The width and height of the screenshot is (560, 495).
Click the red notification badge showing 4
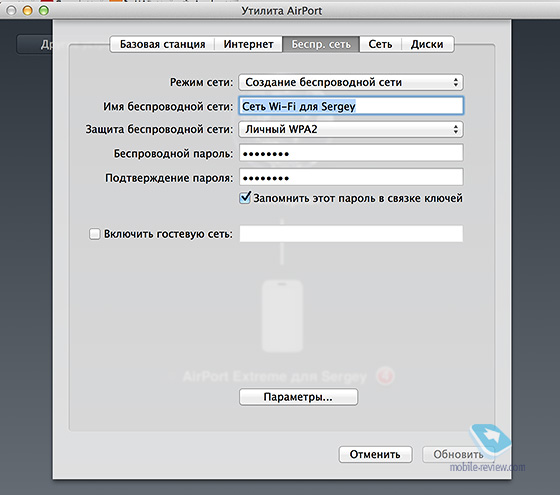385,376
